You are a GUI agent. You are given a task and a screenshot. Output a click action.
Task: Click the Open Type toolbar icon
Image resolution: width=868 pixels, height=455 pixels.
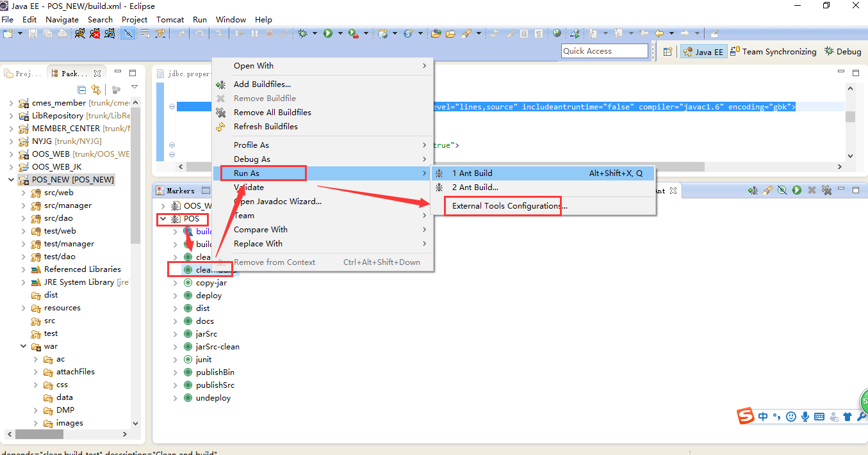436,33
